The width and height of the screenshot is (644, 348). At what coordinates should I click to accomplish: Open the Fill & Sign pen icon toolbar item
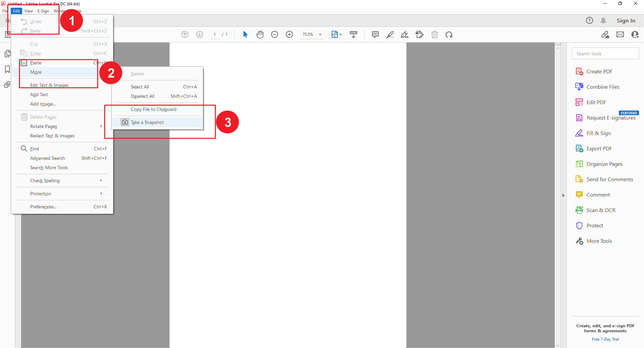pyautogui.click(x=405, y=34)
